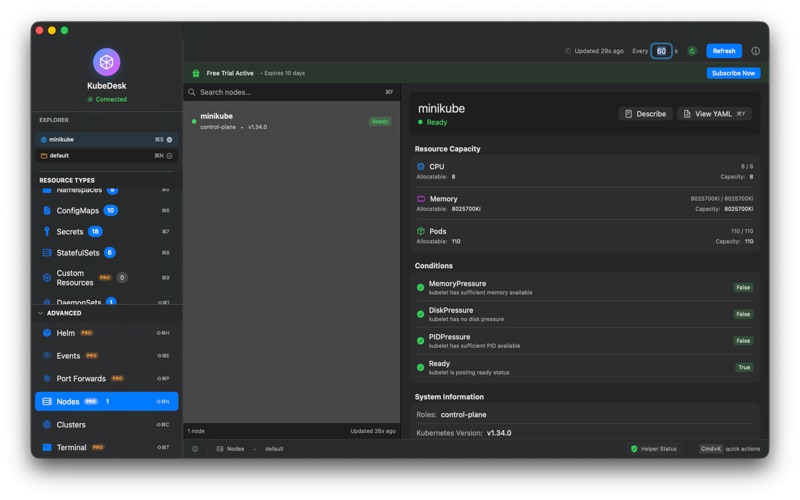Open Secrets resource type

point(107,232)
